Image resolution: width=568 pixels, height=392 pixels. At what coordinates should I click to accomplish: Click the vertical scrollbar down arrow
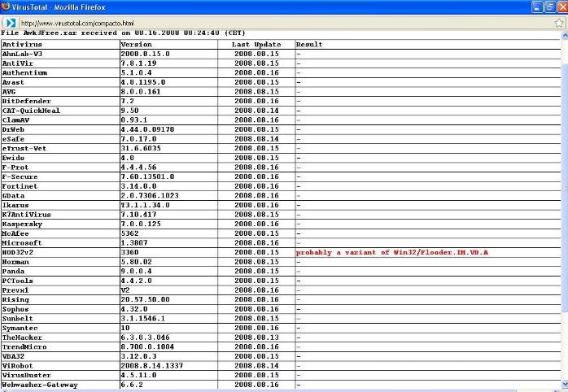[565, 385]
